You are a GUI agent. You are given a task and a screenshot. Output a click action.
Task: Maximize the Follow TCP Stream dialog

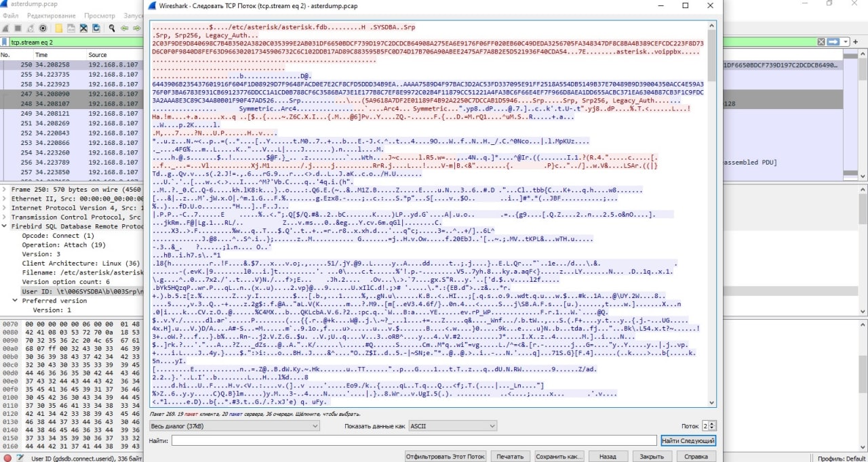coord(686,5)
